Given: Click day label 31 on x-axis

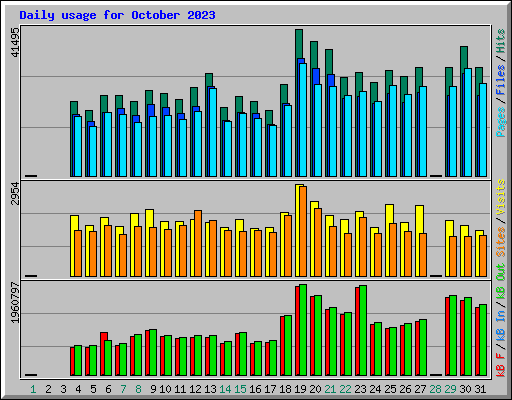Looking at the screenshot, I should click(x=481, y=389).
